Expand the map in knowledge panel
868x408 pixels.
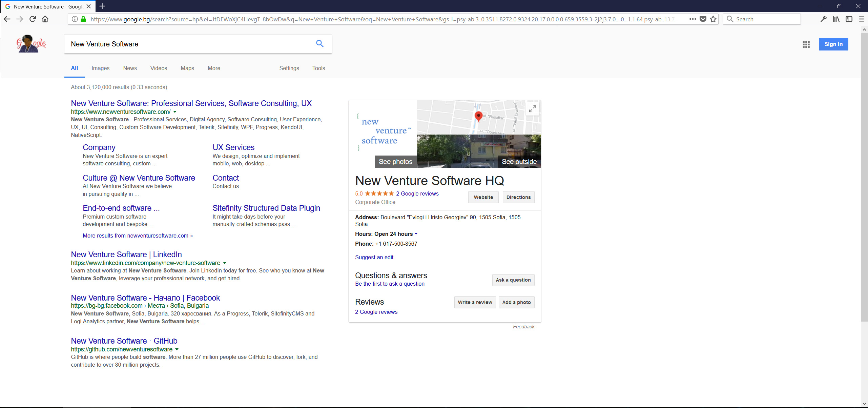click(x=532, y=109)
